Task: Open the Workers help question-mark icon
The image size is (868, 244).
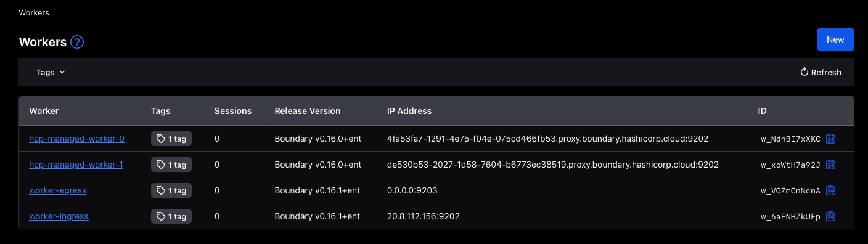Action: (77, 43)
